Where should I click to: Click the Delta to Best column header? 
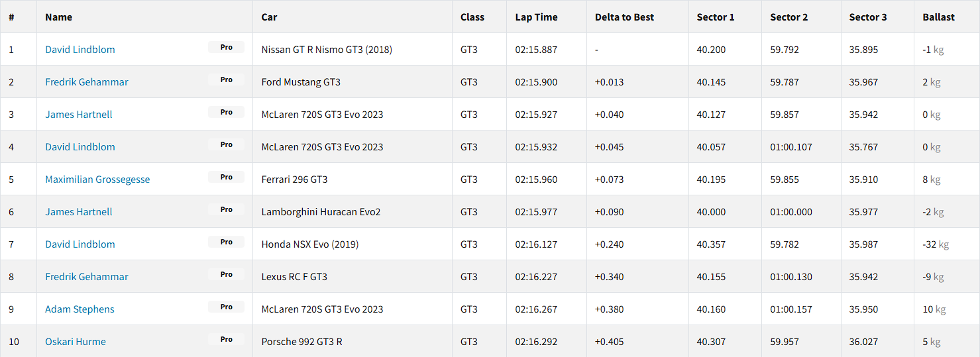click(x=624, y=17)
